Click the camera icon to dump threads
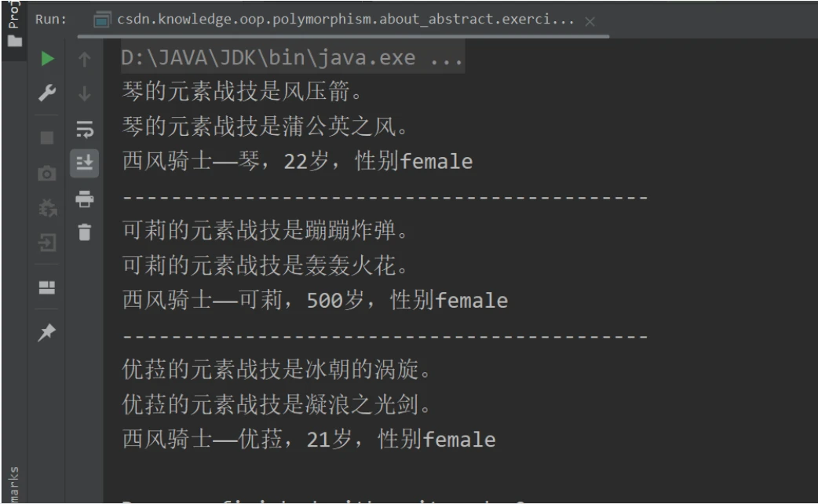This screenshot has width=818, height=504. pos(48,172)
